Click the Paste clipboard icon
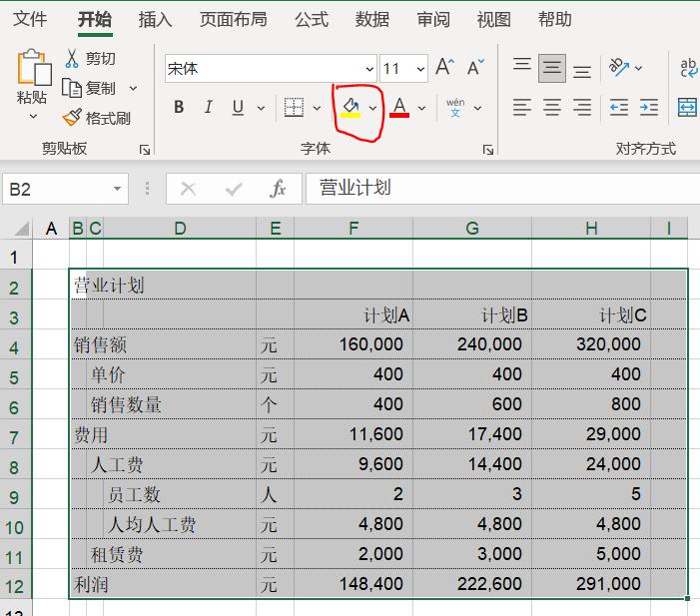 [x=34, y=67]
